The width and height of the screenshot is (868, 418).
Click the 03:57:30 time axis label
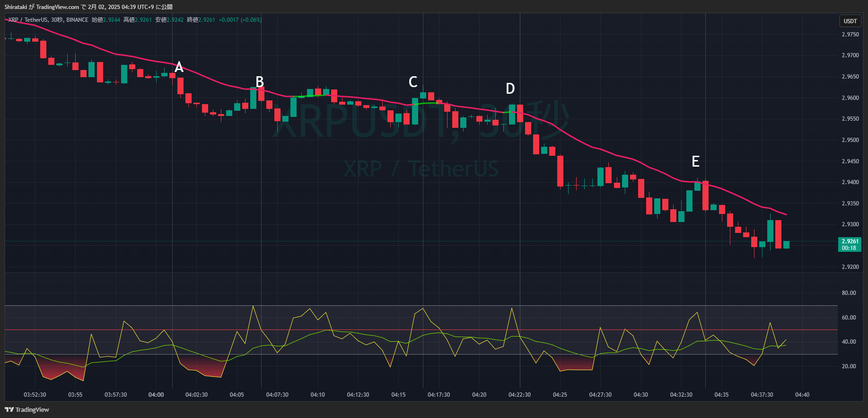click(x=116, y=395)
